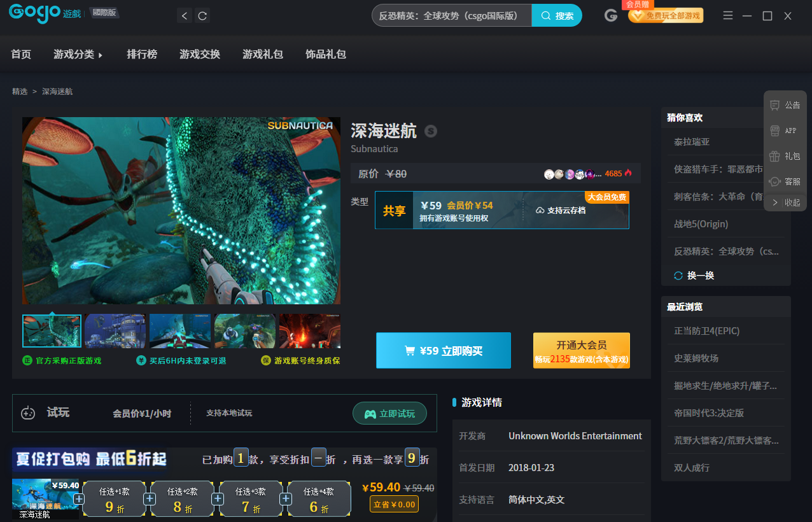
Task: Click the 游戏账号终身质保 warranty badge
Action: [x=300, y=360]
